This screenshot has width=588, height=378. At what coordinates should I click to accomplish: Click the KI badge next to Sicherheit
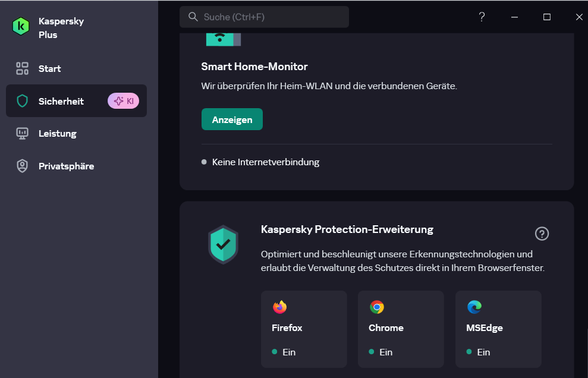coord(123,101)
